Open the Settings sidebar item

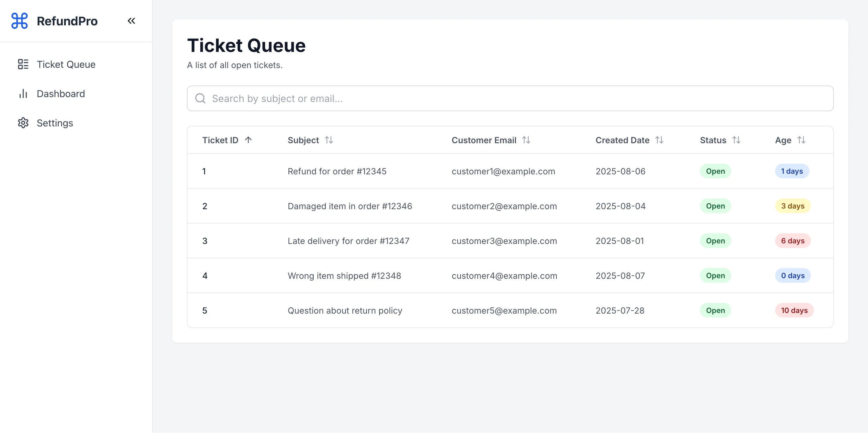55,123
